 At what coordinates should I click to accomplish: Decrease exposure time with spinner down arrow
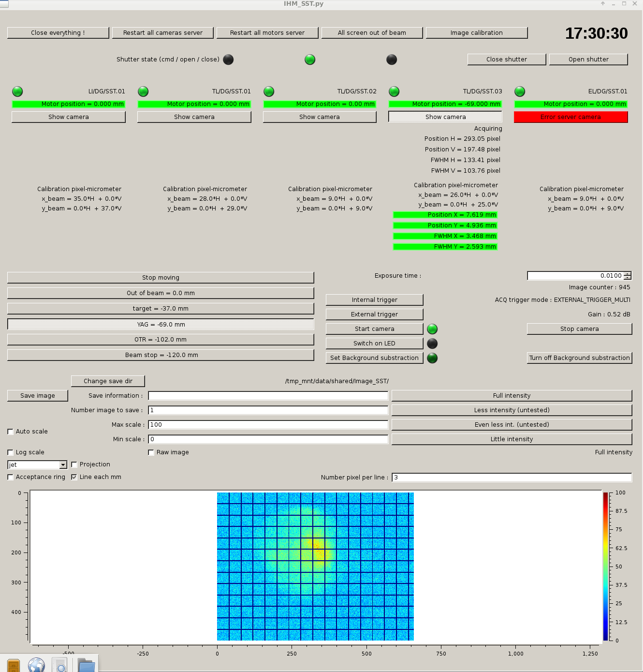[x=628, y=278]
